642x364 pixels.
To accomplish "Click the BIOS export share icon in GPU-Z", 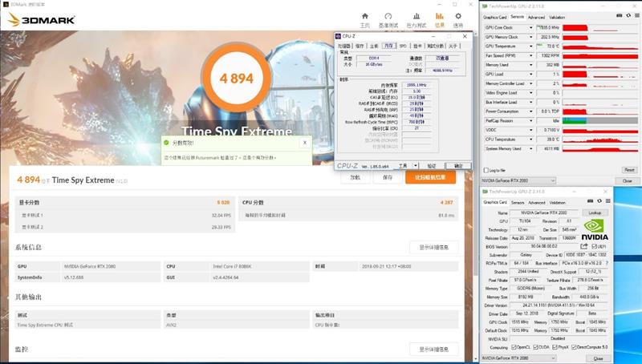I will (584, 246).
